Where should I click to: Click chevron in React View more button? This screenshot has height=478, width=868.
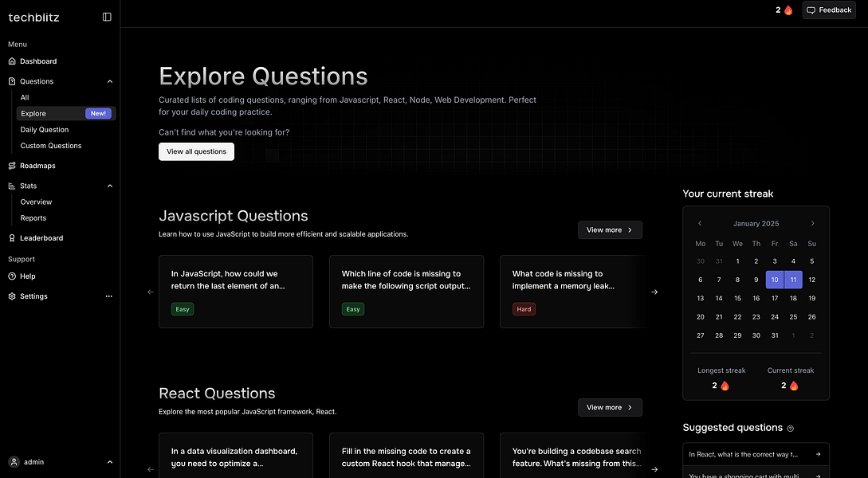[x=630, y=408]
